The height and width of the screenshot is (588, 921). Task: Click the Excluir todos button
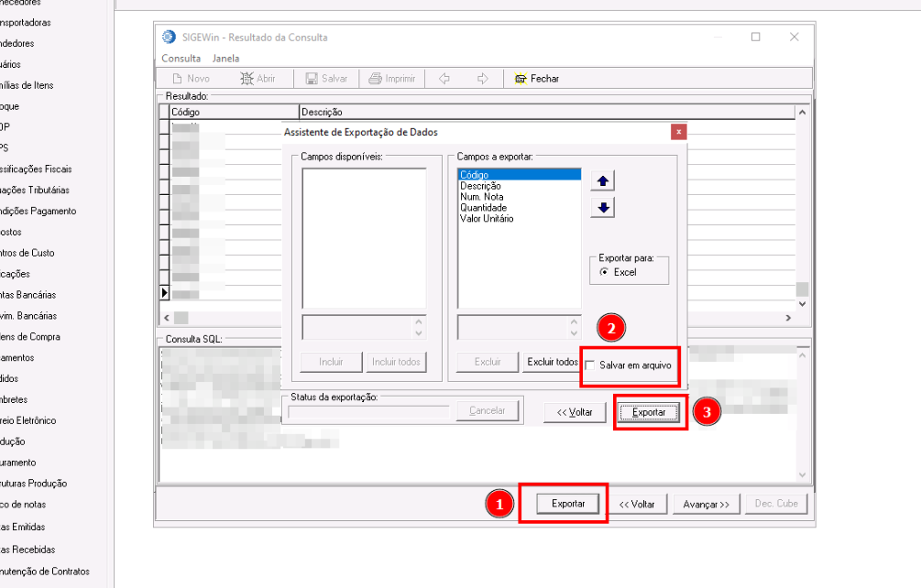pyautogui.click(x=552, y=362)
